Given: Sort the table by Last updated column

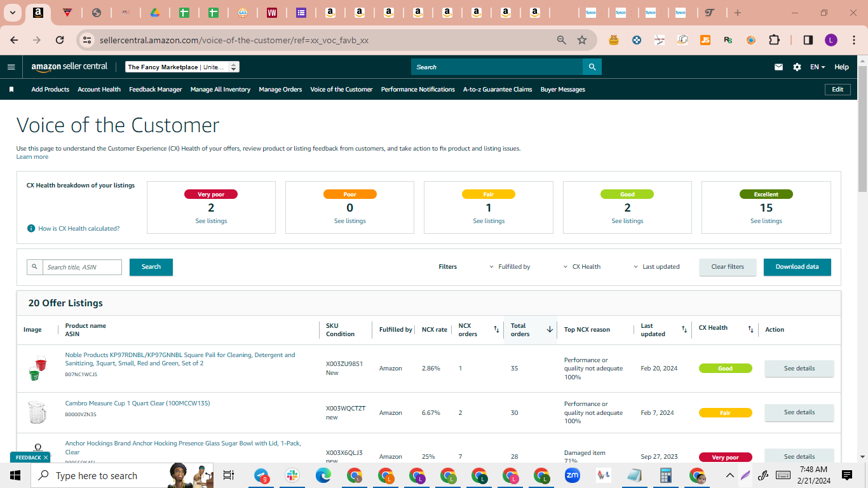Looking at the screenshot, I should point(684,329).
